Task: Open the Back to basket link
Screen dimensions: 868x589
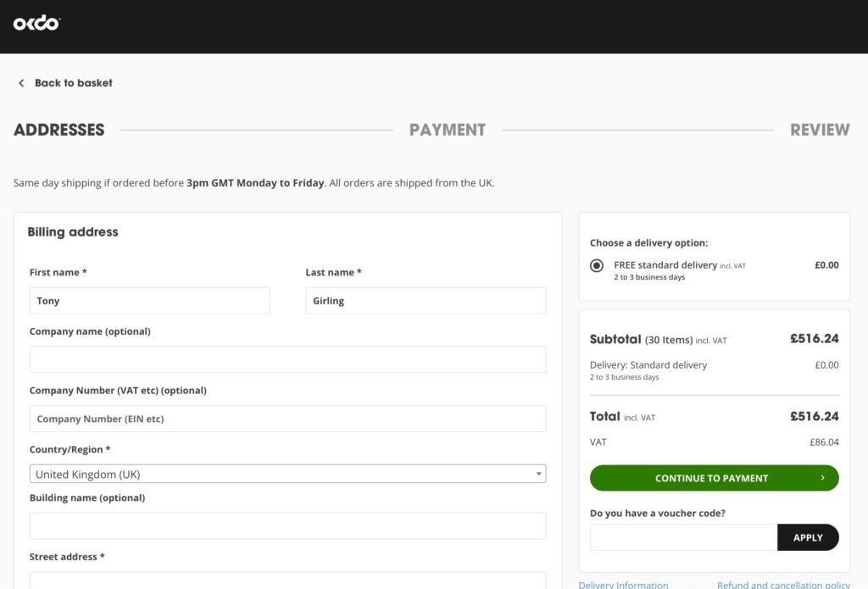Action: coord(73,83)
